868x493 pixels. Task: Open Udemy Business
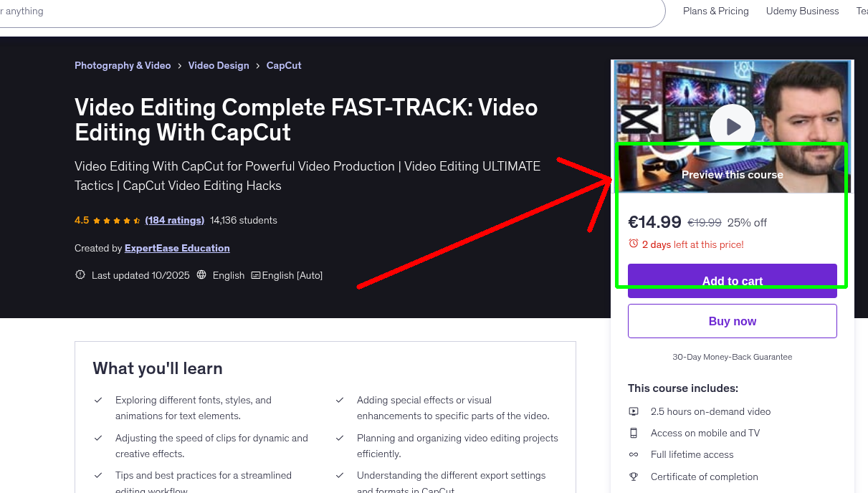802,11
